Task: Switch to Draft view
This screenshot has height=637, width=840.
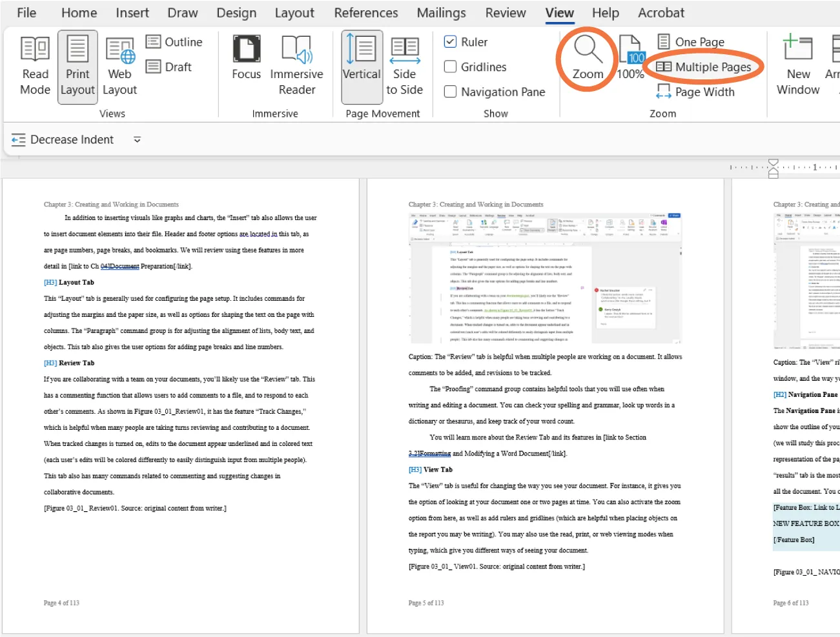Action: click(x=170, y=66)
